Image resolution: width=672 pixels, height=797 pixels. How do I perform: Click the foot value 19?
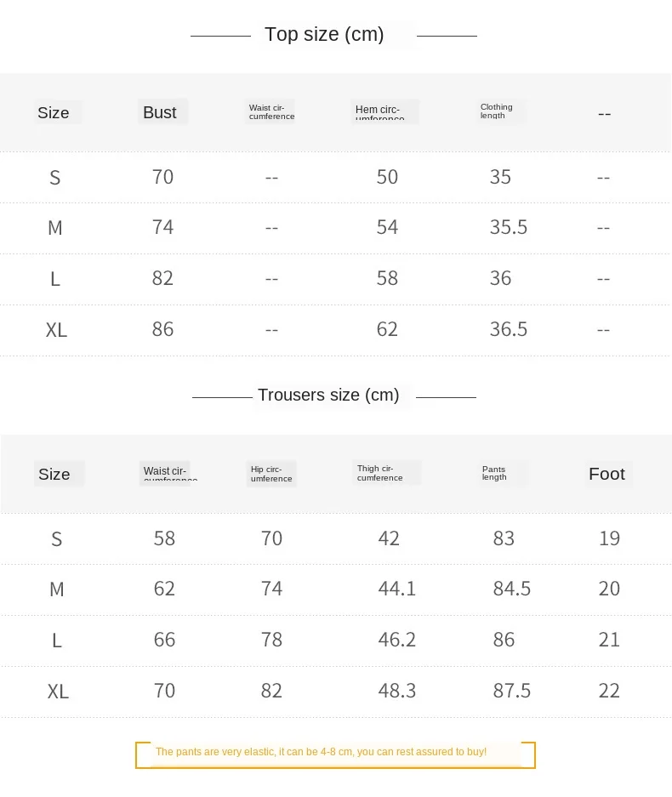[609, 538]
